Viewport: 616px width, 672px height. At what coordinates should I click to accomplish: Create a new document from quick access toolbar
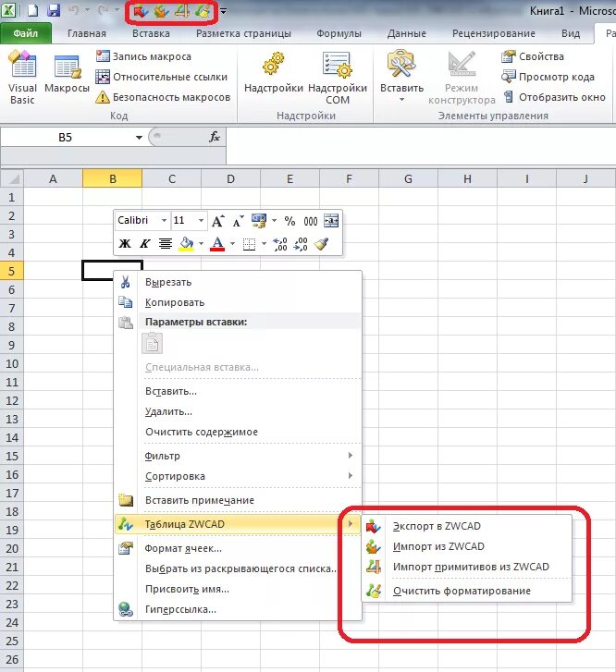click(x=33, y=10)
